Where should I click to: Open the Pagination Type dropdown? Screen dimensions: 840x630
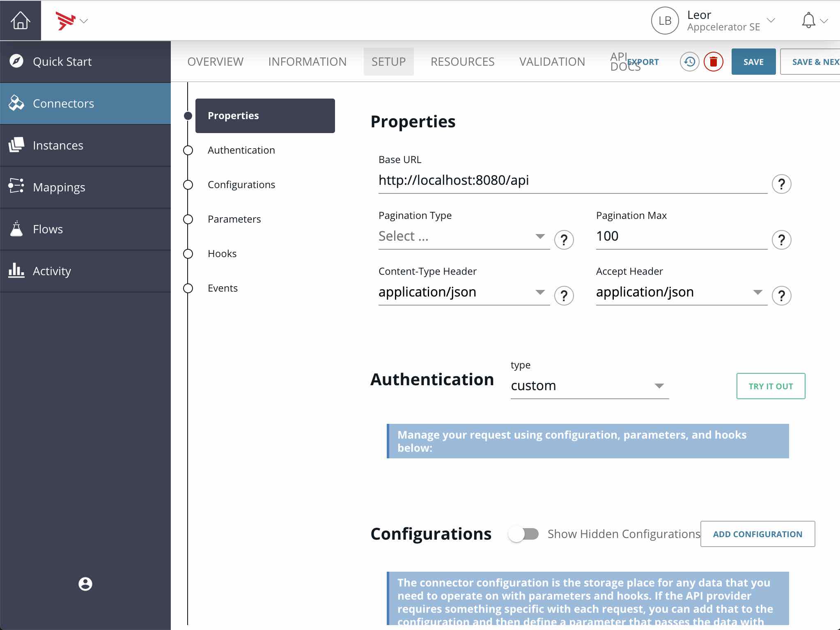pos(464,237)
